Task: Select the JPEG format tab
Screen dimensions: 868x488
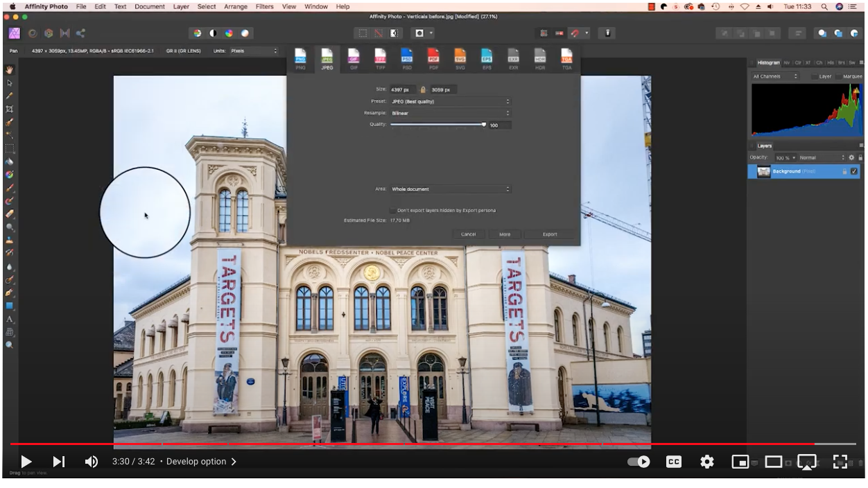Action: 327,59
